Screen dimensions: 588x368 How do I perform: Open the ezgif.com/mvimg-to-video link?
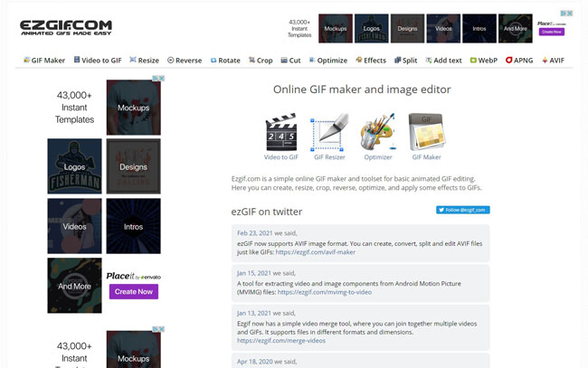(325, 292)
